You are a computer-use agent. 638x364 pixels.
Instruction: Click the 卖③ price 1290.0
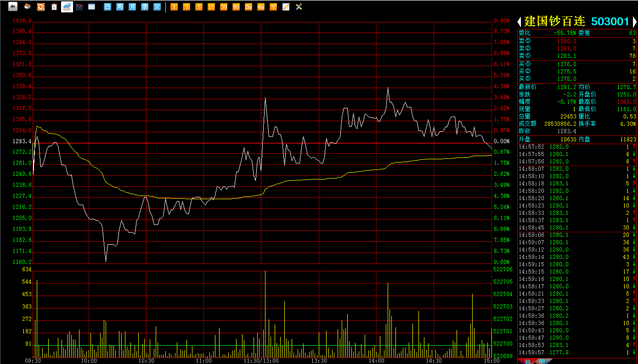566,41
